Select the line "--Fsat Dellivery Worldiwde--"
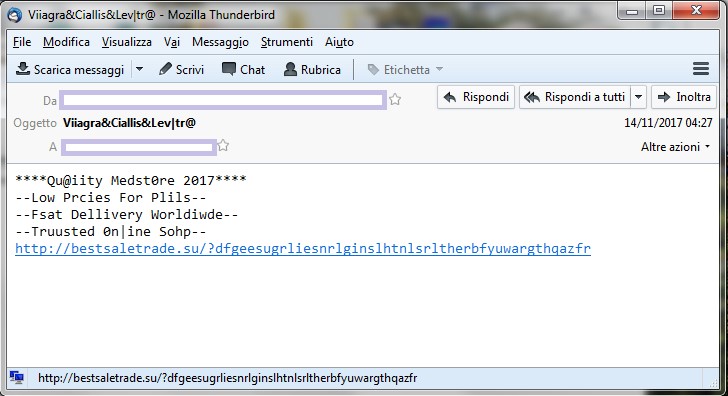The image size is (728, 396). pos(127,214)
